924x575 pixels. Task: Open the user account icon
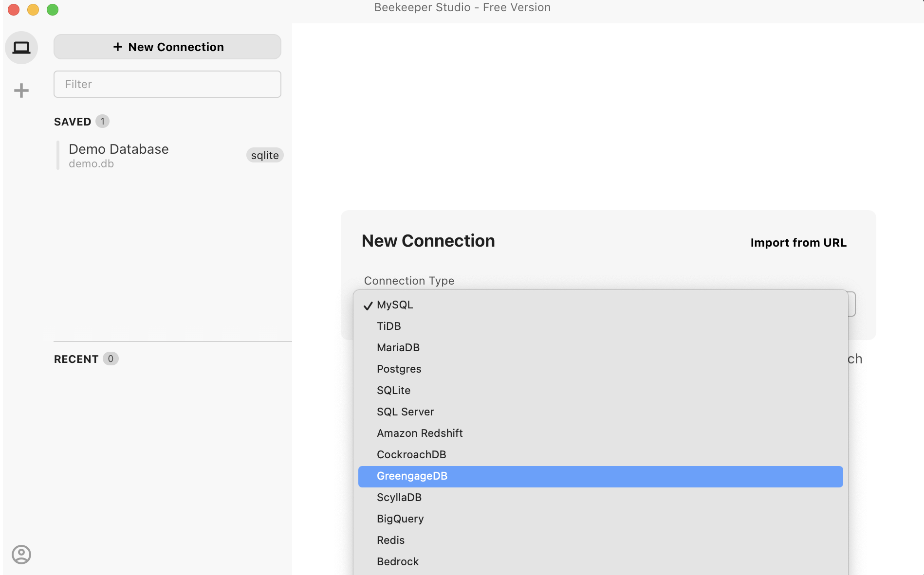point(21,555)
